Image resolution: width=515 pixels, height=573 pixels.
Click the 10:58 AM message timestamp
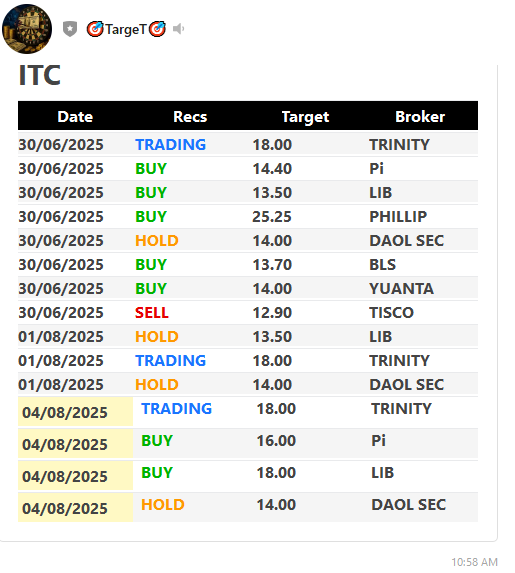click(474, 562)
